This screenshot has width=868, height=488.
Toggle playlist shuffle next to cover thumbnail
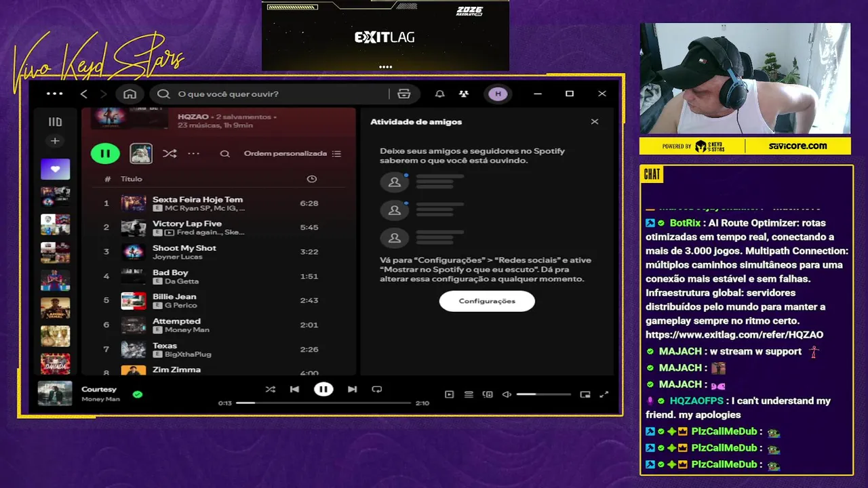click(x=170, y=154)
